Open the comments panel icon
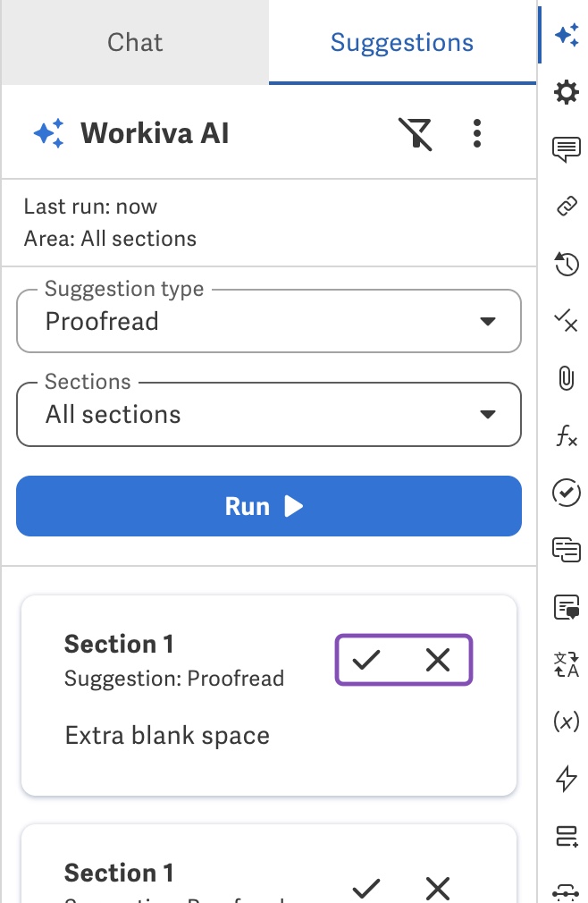The height and width of the screenshot is (903, 588). (x=567, y=149)
